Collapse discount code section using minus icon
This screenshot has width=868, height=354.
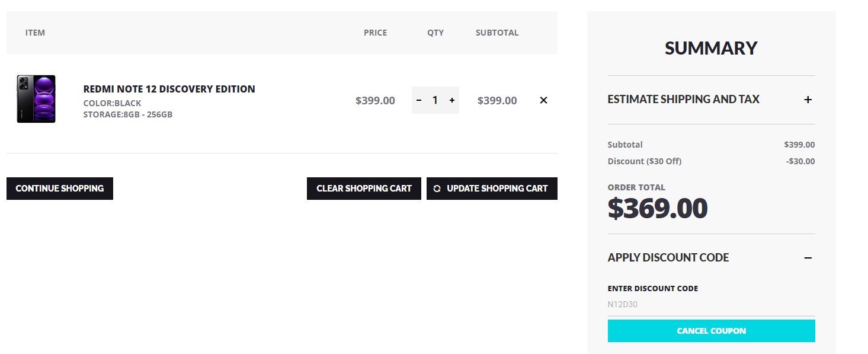[808, 258]
